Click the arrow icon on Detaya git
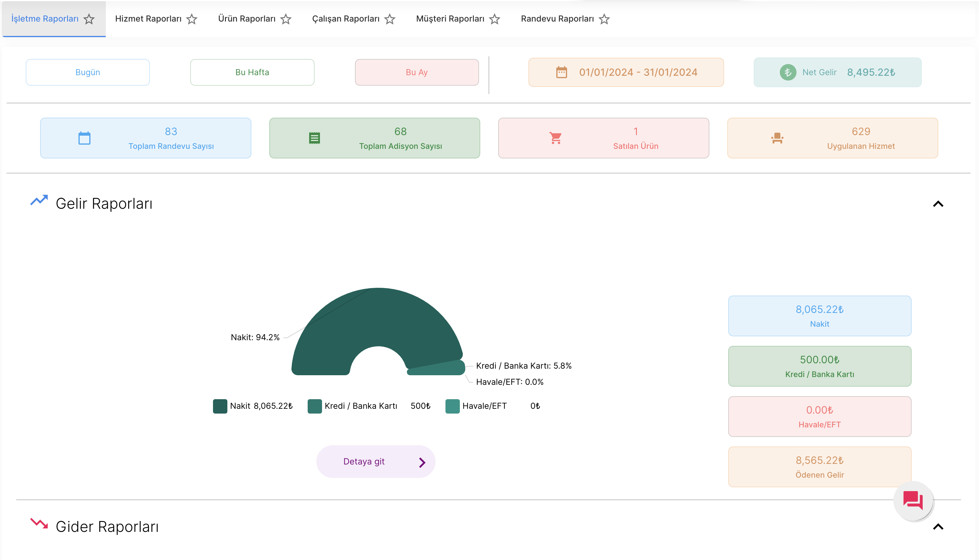This screenshot has height=560, width=979. tap(422, 462)
